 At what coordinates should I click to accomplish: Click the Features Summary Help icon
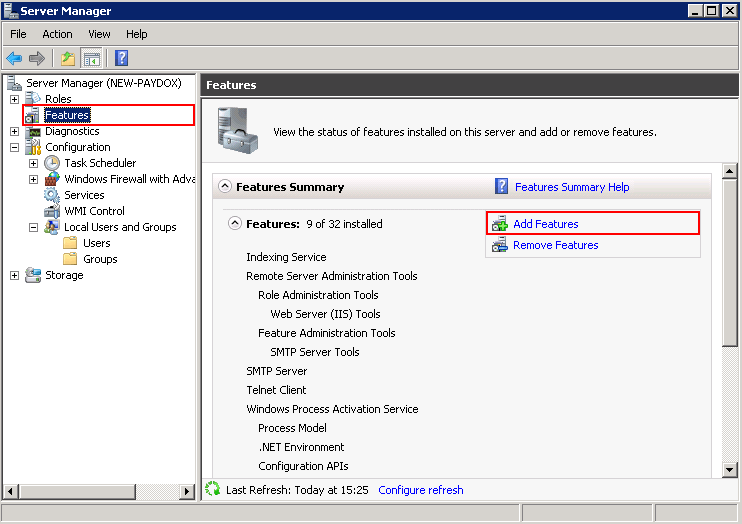pos(502,187)
